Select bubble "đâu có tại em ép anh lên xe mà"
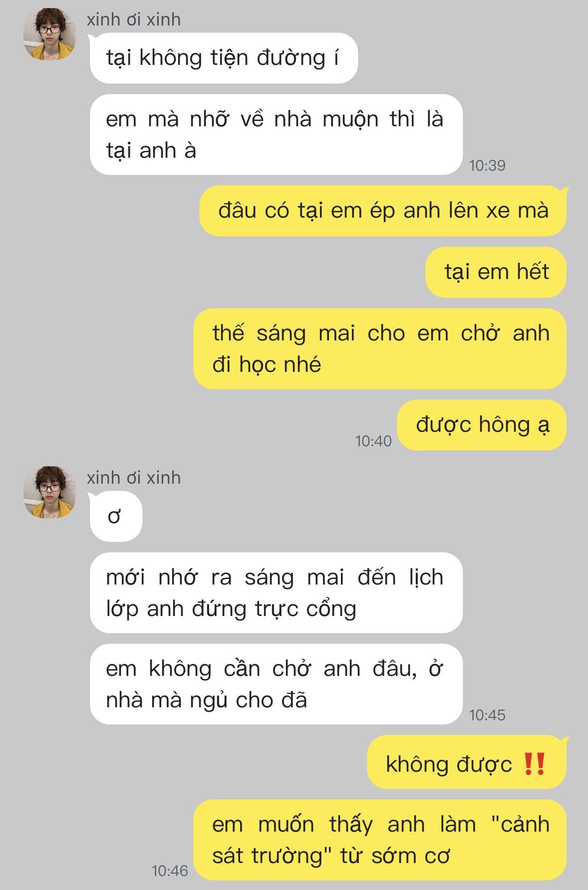588x890 pixels. pos(383,211)
